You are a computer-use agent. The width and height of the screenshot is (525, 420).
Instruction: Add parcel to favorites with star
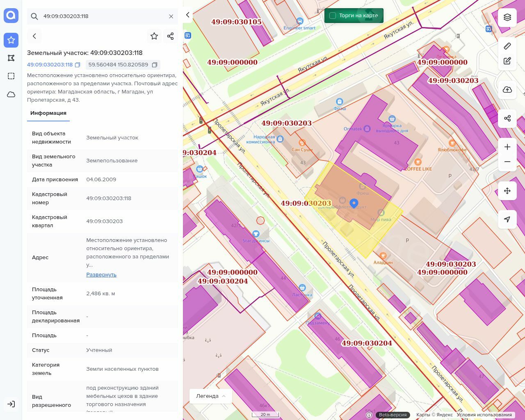[x=154, y=36]
